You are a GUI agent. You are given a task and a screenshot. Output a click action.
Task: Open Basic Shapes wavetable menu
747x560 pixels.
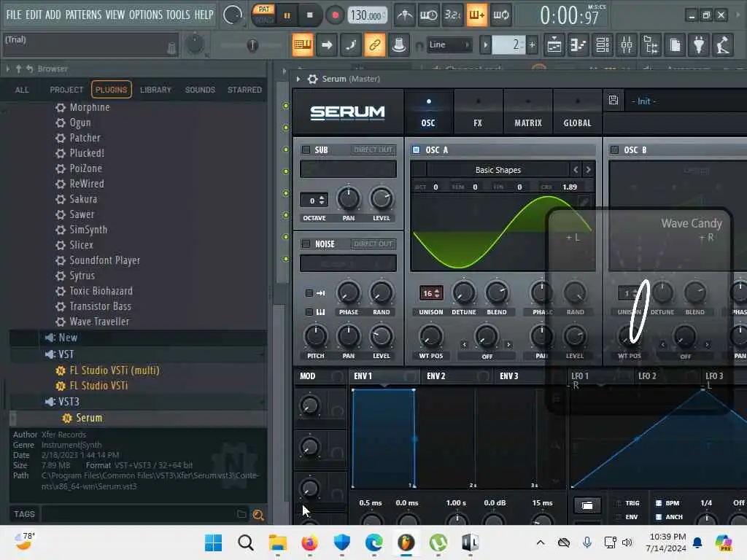pyautogui.click(x=498, y=170)
